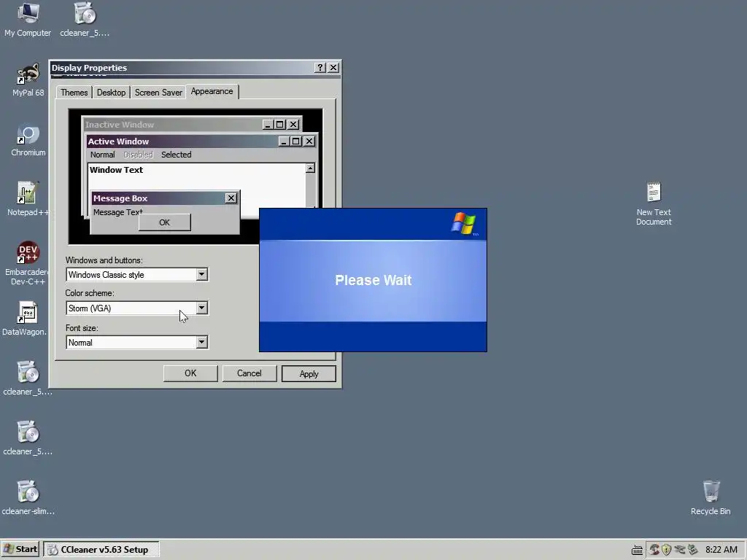The height and width of the screenshot is (560, 747).
Task: Select the New Text Document icon
Action: [x=654, y=203]
